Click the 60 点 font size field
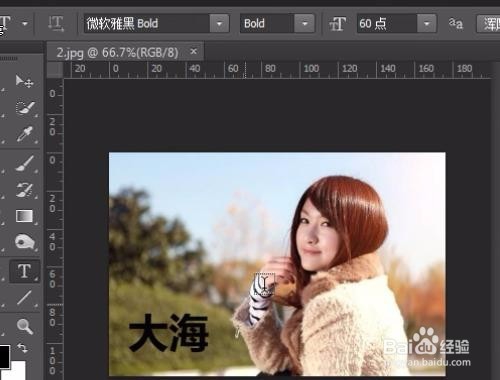Image resolution: width=500 pixels, height=380 pixels. [387, 24]
